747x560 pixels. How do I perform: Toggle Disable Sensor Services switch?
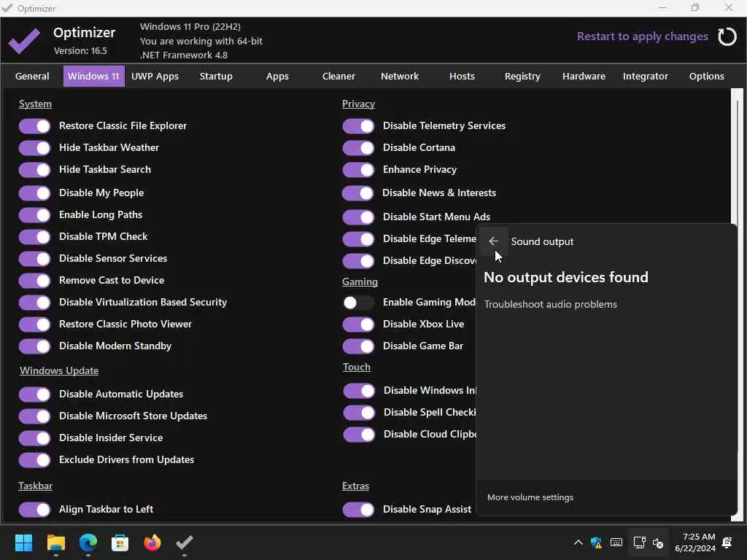click(x=34, y=259)
